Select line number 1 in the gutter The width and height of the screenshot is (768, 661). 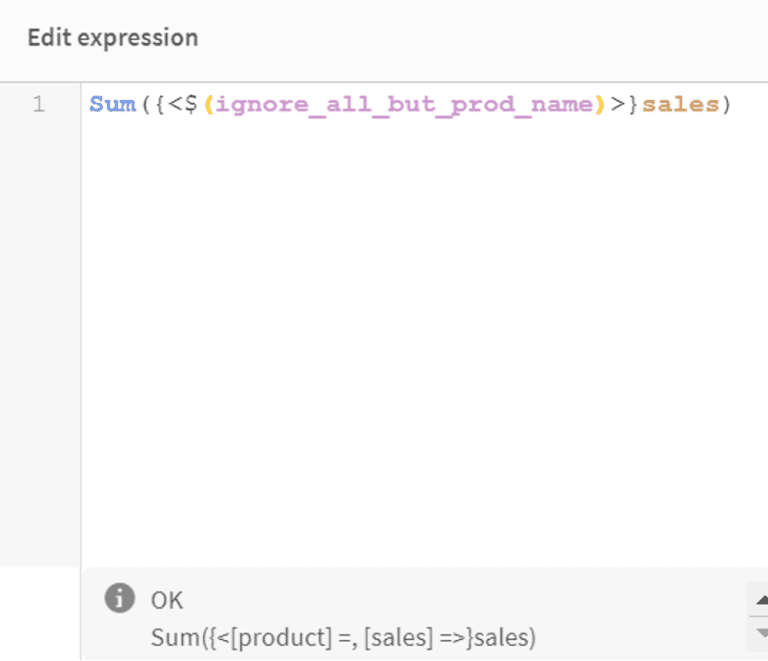38,104
